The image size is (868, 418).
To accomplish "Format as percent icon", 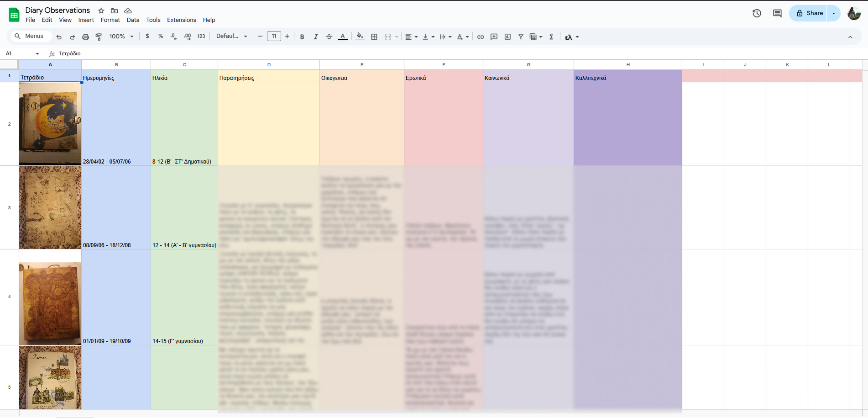I will pyautogui.click(x=161, y=37).
